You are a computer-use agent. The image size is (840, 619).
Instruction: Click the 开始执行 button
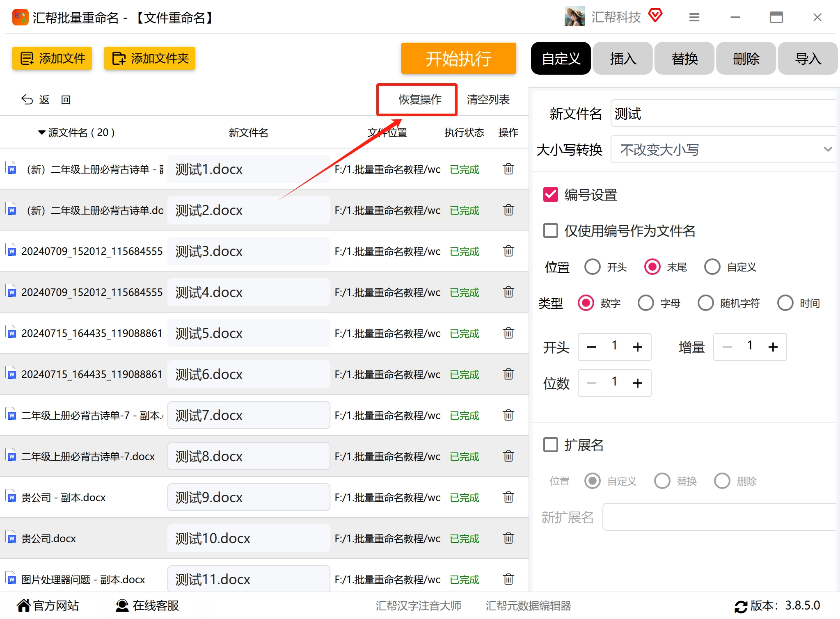[458, 59]
